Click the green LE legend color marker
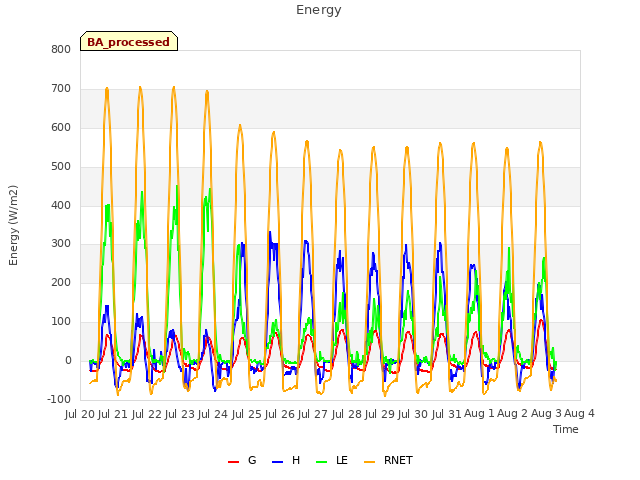 tap(322, 462)
